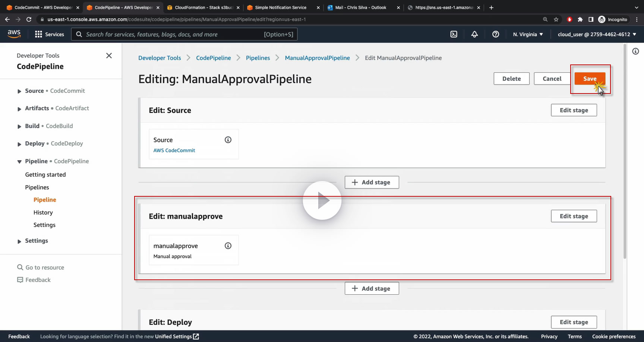Click info icon on Source action card
The image size is (644, 342).
(x=228, y=140)
